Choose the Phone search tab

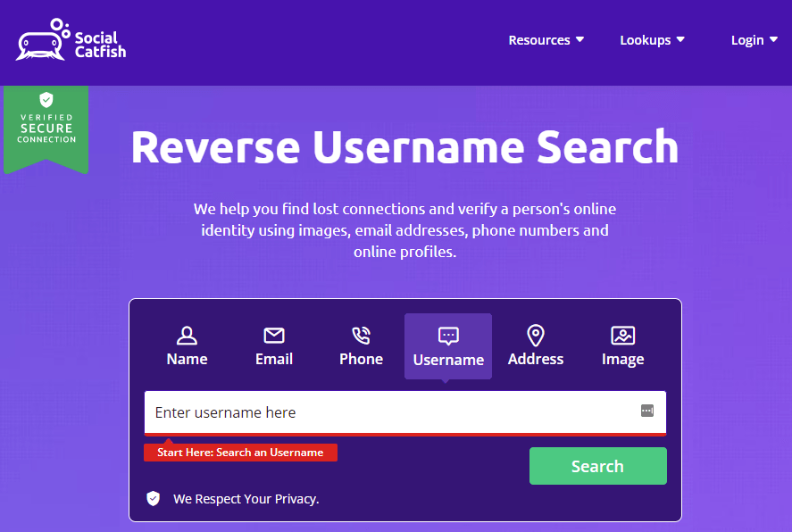tap(361, 346)
